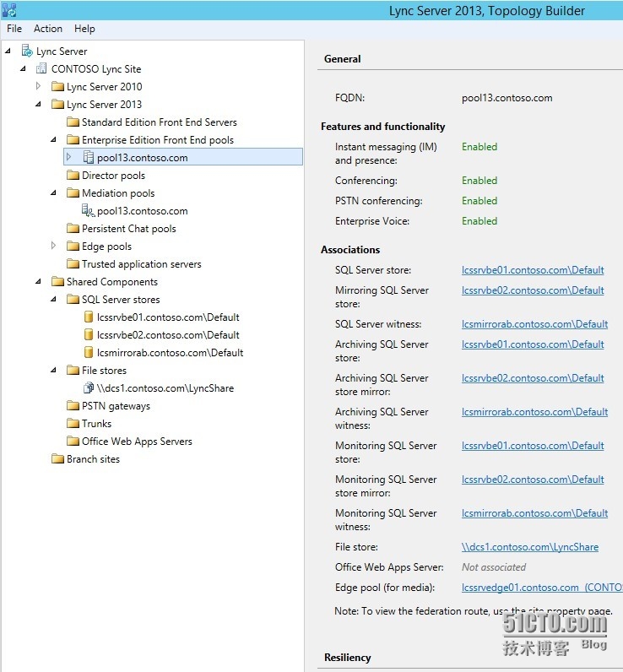
Task: Select lcssrvbe02.contoso.com\Default in SQL stores
Action: 168,334
